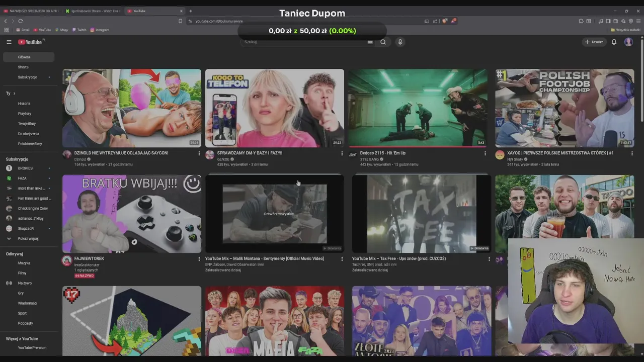Click the 2115 GANG channel avatar
The image size is (644, 362).
tap(353, 155)
